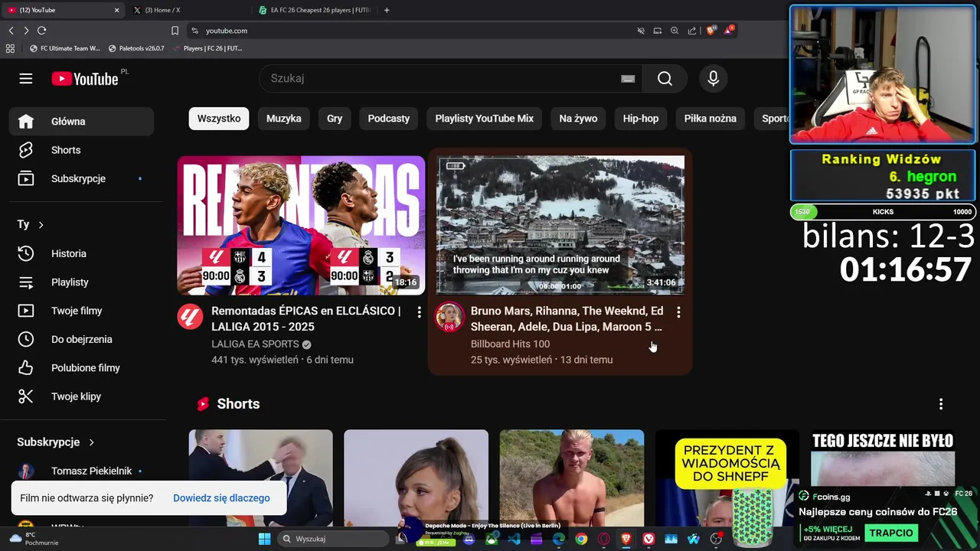This screenshot has width=980, height=551.
Task: Open the PREZYDENT Z WIADOMOŚCIĄ DO SHNEPF Short
Action: 727,478
